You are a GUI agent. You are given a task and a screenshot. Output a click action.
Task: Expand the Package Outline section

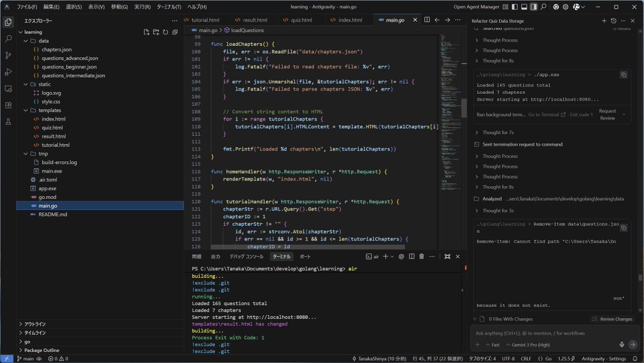pyautogui.click(x=100, y=350)
